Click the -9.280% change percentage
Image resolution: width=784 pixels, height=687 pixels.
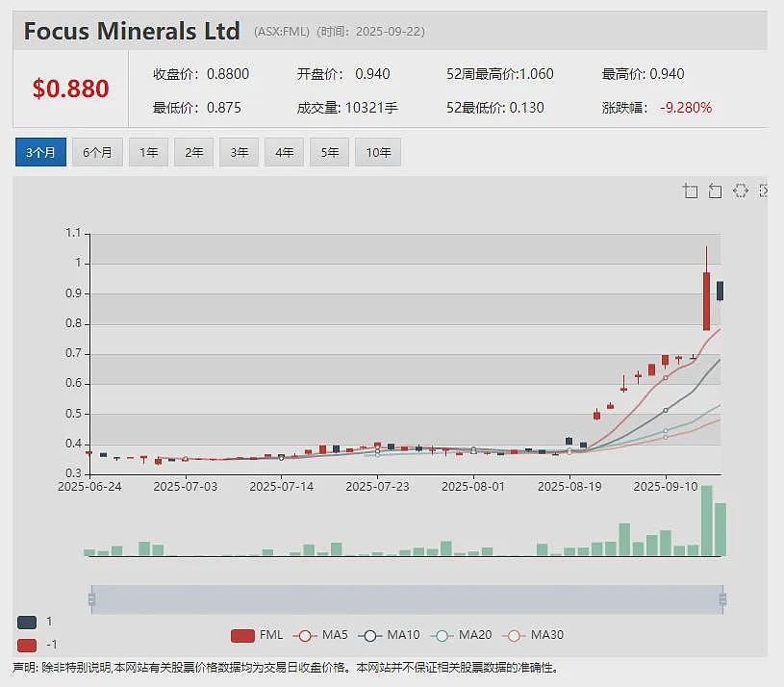click(x=686, y=108)
